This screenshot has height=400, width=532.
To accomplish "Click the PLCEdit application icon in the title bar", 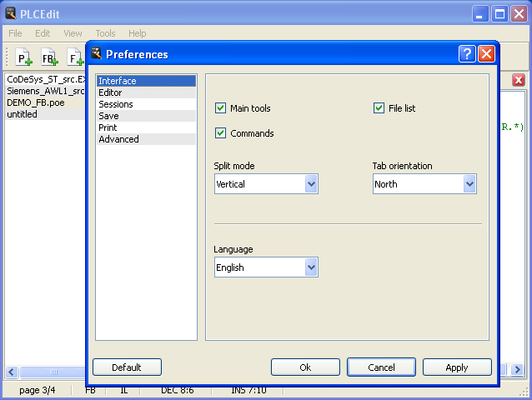I will (x=11, y=13).
